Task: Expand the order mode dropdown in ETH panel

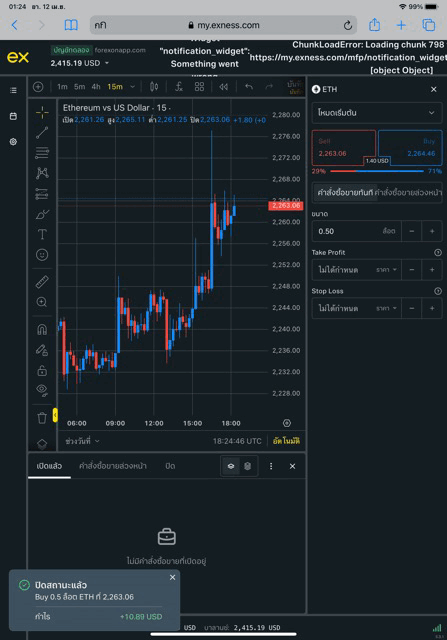Action: pyautogui.click(x=377, y=113)
